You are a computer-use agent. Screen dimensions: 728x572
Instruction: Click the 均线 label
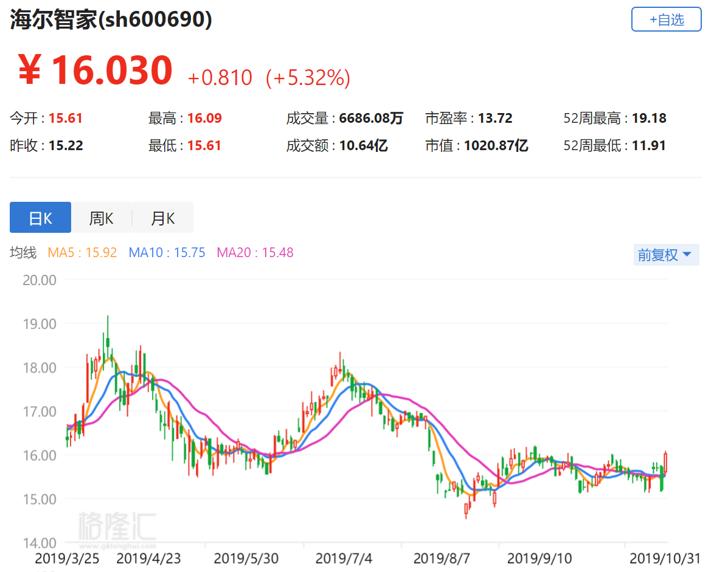click(x=23, y=252)
